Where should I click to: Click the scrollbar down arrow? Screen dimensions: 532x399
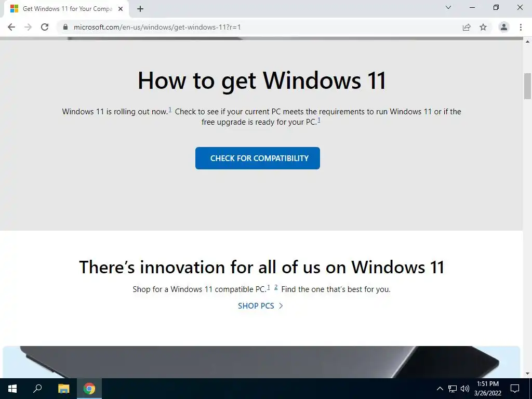pyautogui.click(x=527, y=374)
